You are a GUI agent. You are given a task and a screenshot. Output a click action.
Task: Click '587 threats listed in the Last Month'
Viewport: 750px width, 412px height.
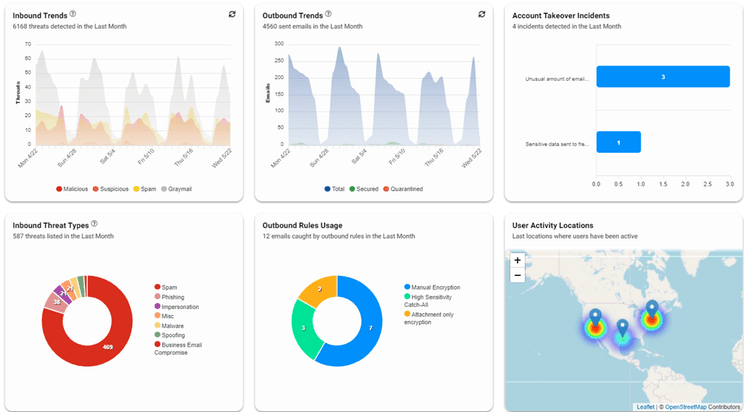click(63, 236)
